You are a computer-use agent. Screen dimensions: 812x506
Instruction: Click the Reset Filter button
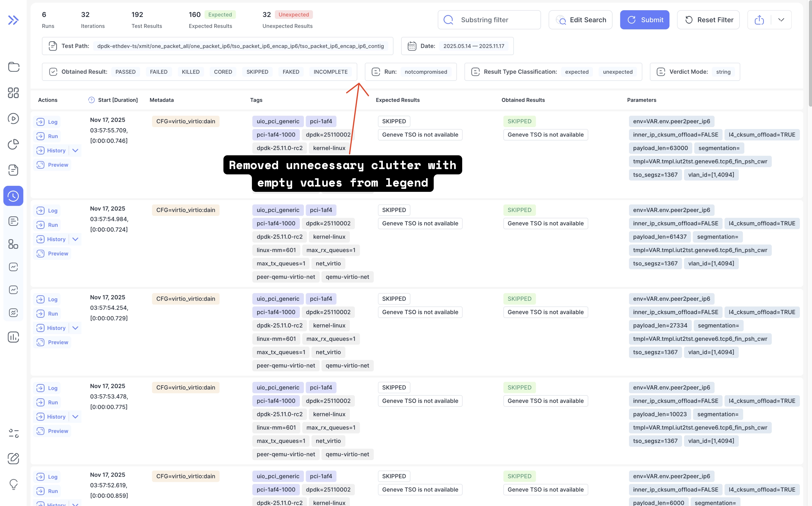(x=708, y=20)
